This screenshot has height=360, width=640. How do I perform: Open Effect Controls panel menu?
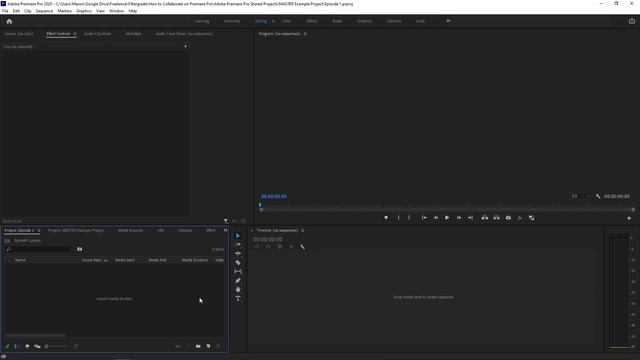(x=75, y=34)
